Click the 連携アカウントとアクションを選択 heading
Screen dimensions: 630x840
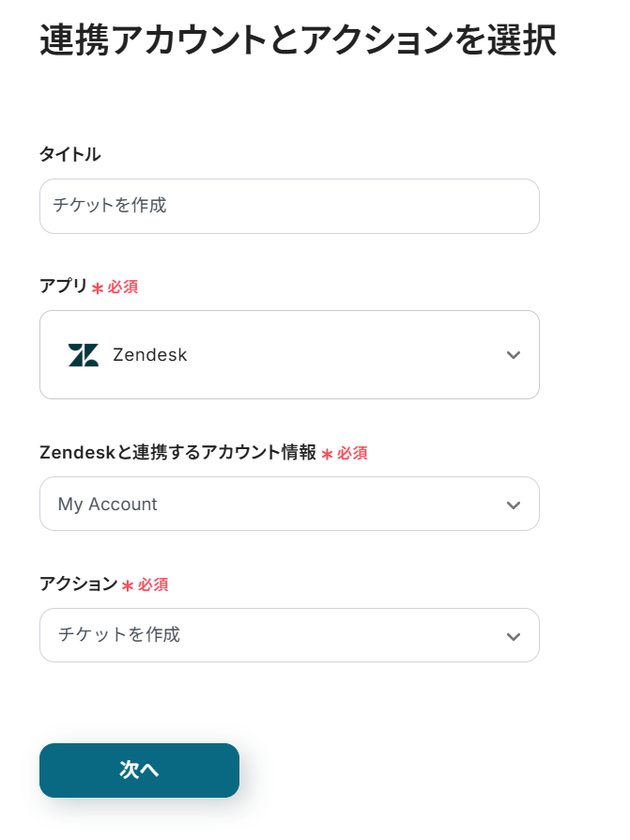(x=298, y=40)
